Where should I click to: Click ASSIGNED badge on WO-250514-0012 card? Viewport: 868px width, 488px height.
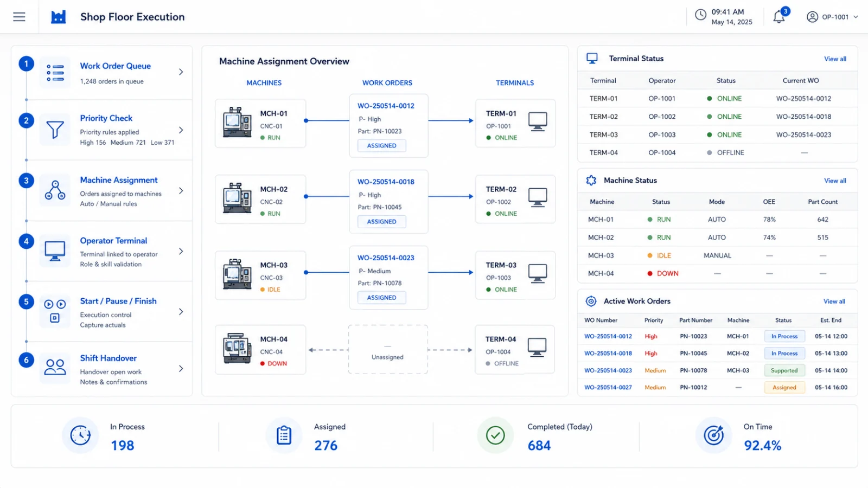[382, 146]
